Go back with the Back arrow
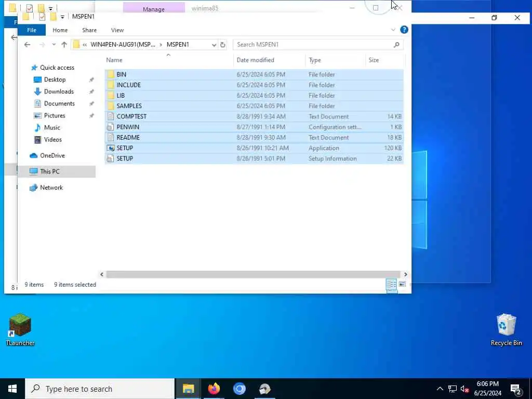 tap(28, 45)
